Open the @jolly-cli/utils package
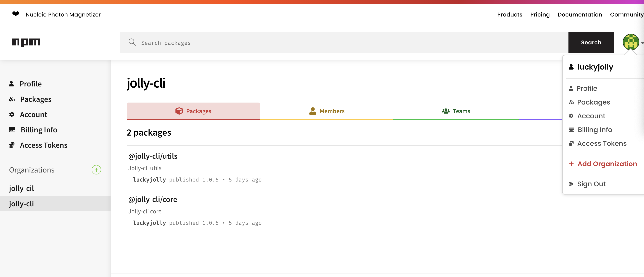Screen dimensions: 644x277 click(x=153, y=156)
